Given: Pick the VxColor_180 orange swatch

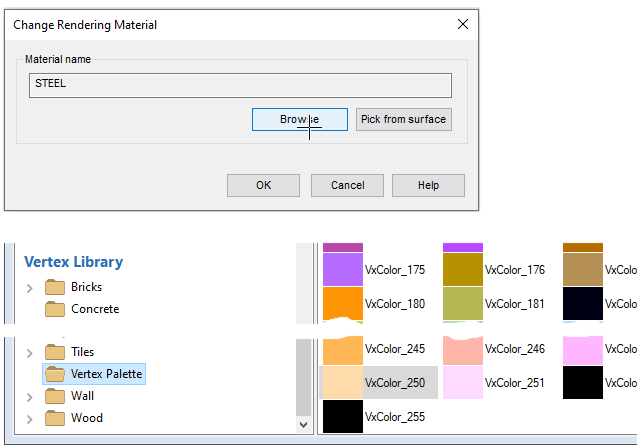Looking at the screenshot, I should pyautogui.click(x=343, y=304).
